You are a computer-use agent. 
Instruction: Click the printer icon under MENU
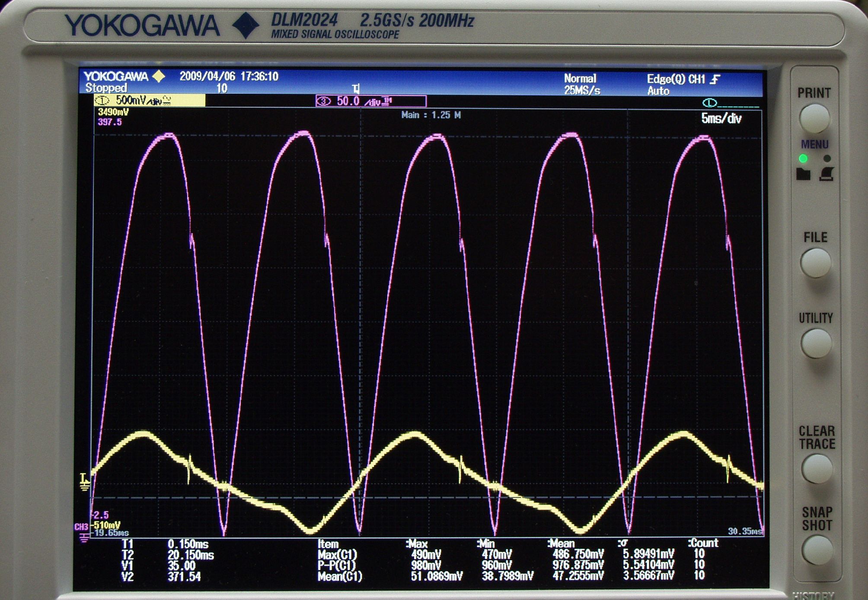point(827,174)
